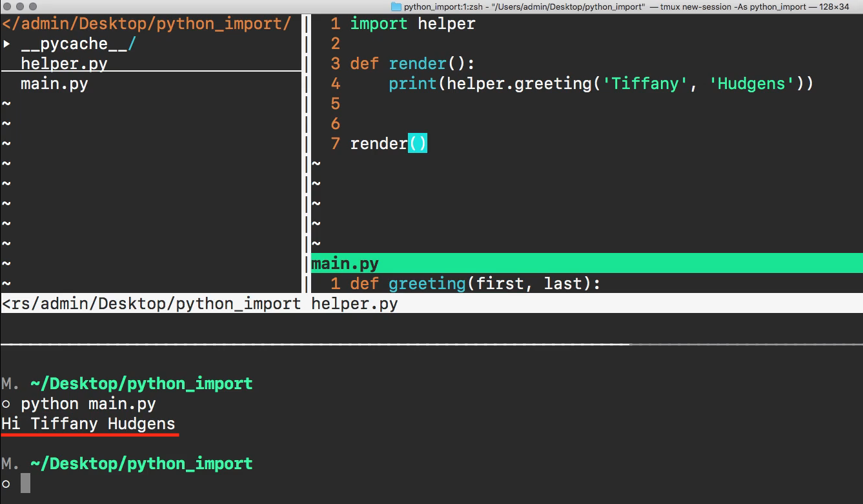Click the ~/Desktop/python_import prompt path
The width and height of the screenshot is (863, 504).
tap(139, 383)
